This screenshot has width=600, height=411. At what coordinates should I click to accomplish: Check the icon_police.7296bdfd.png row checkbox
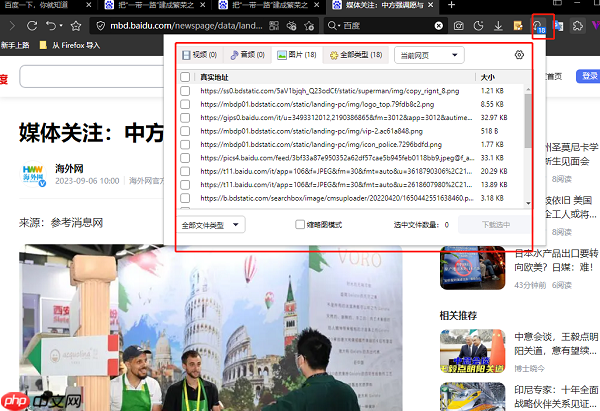click(185, 144)
